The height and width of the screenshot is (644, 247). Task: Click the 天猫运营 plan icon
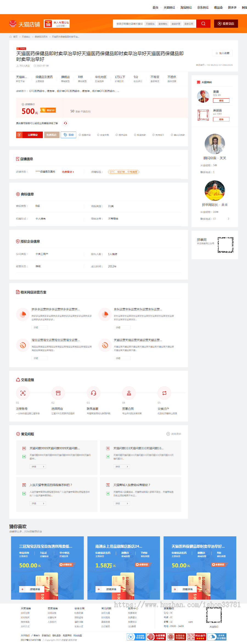pyautogui.click(x=105, y=345)
